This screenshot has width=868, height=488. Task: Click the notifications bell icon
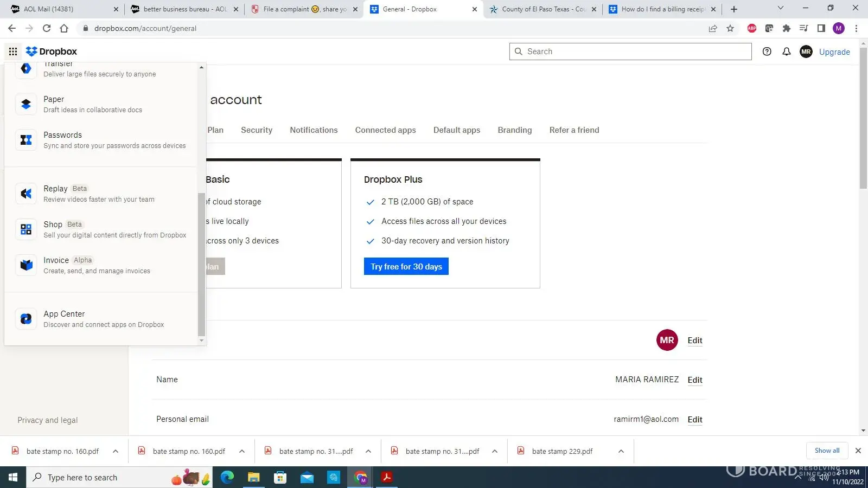click(786, 52)
